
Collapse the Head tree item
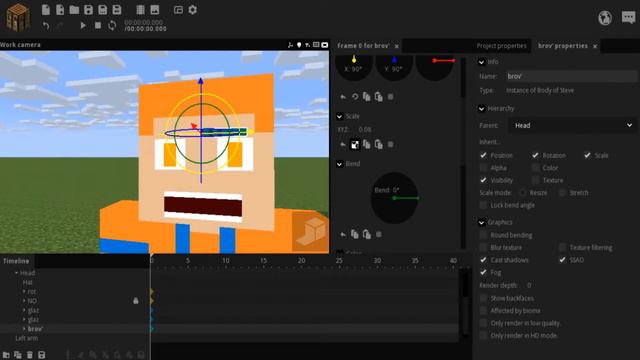(16, 273)
